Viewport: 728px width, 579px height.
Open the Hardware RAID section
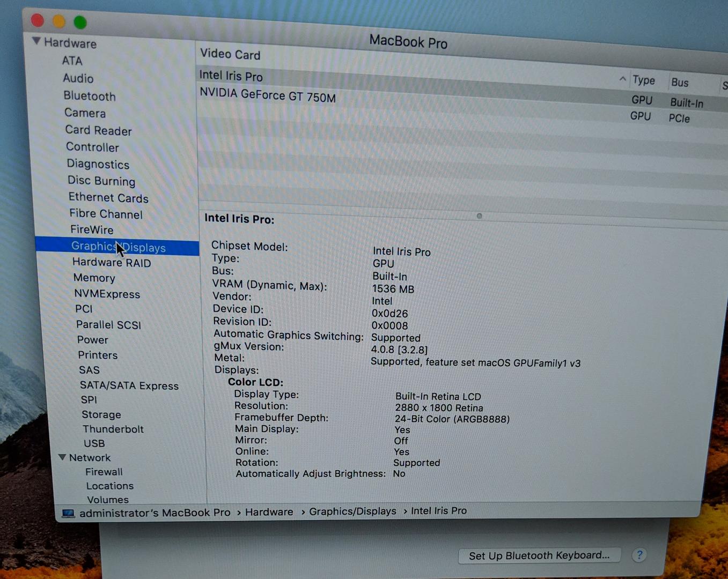tap(112, 262)
